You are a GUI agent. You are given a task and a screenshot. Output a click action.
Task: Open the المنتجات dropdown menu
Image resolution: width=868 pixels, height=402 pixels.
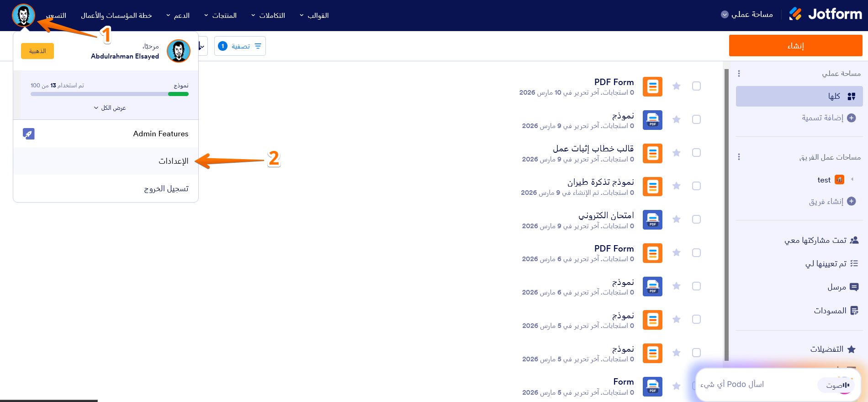[x=220, y=16]
